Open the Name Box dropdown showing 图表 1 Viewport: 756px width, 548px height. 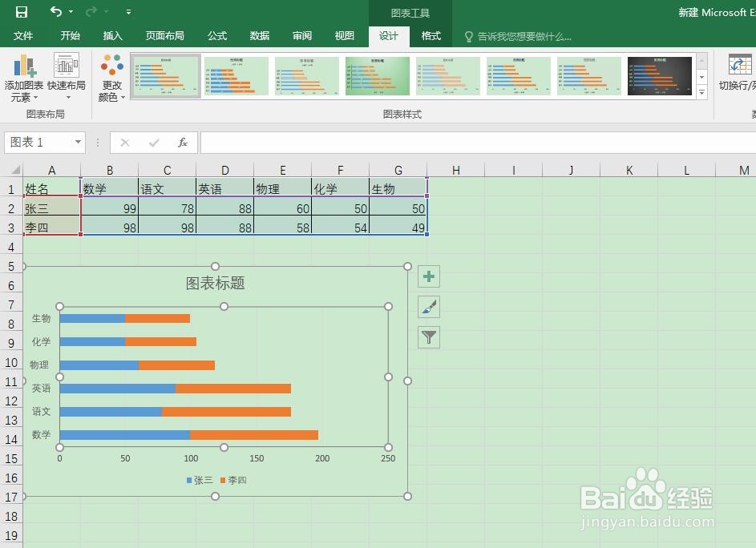pos(77,142)
